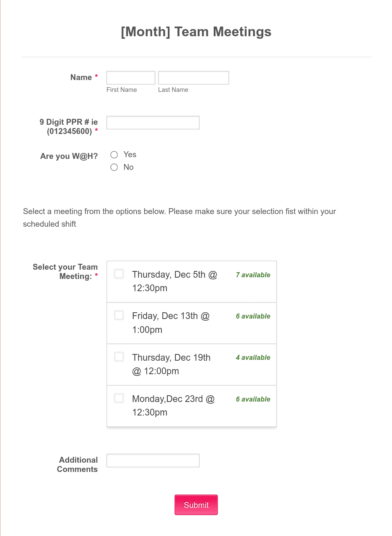Select Yes for W@H question
This screenshot has width=392, height=536.
coord(114,155)
